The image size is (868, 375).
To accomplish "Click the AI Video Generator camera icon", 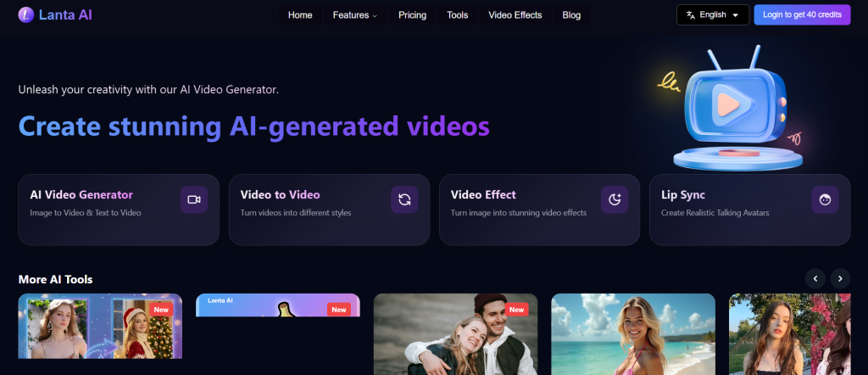I will click(x=194, y=199).
